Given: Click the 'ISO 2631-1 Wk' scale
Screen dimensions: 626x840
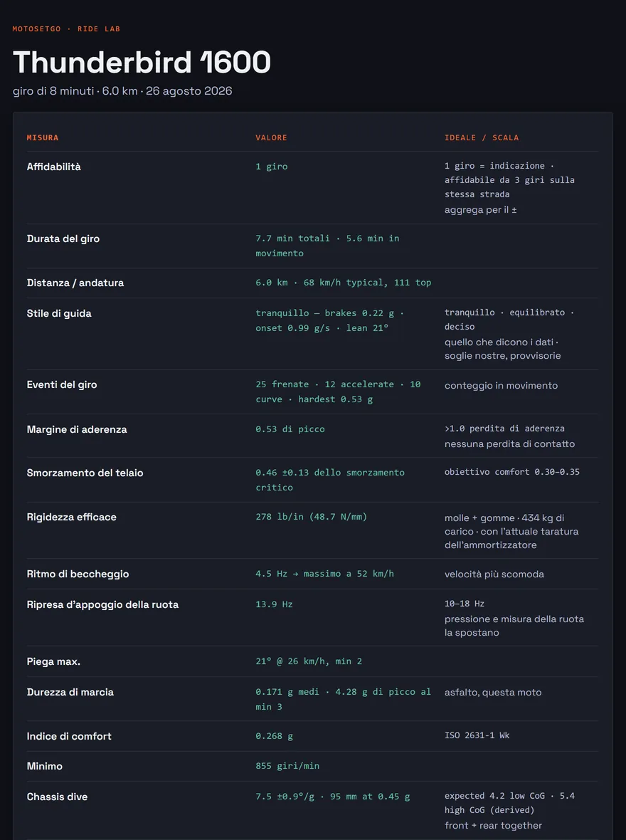Looking at the screenshot, I should (x=477, y=735).
